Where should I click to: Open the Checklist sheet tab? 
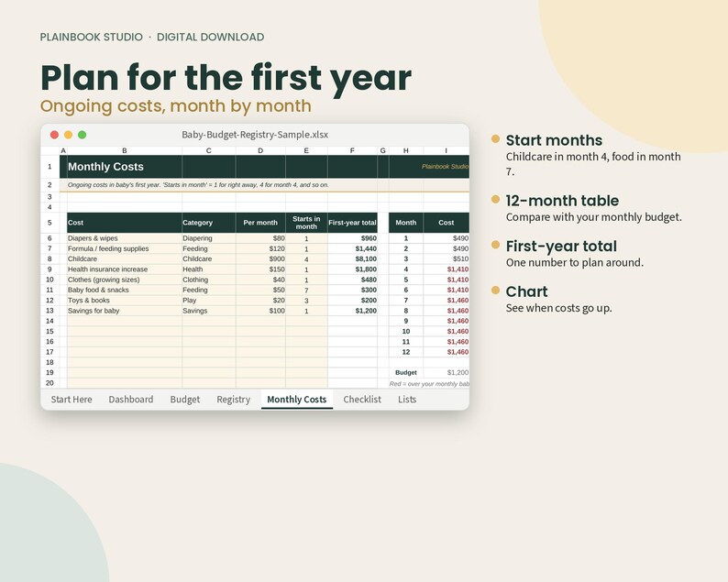pos(362,399)
